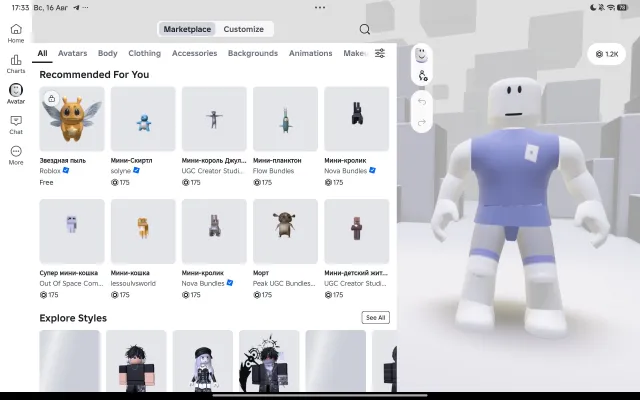Tap the search magnifier icon
Viewport: 640px width, 400px height.
(x=365, y=29)
